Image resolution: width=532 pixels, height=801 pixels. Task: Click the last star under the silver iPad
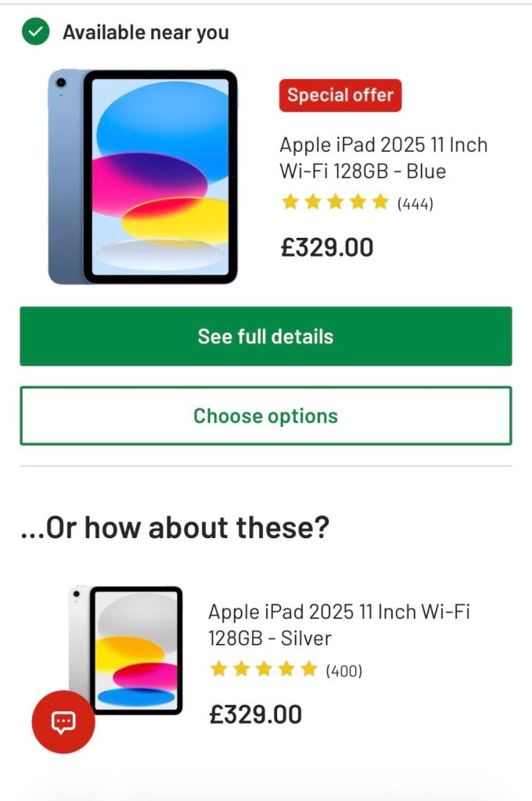pos(309,669)
